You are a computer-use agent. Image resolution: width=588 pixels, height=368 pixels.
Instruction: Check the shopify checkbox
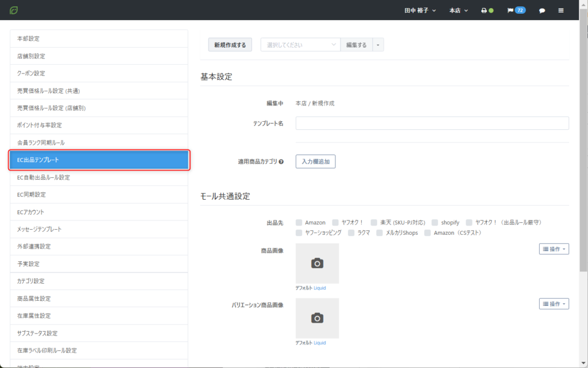pos(435,223)
